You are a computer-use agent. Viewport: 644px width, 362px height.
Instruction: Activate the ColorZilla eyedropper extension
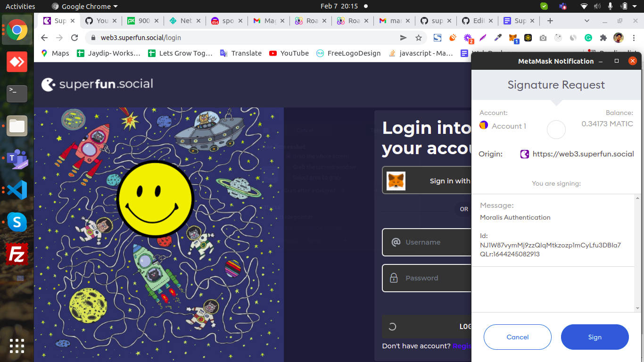[x=497, y=38]
